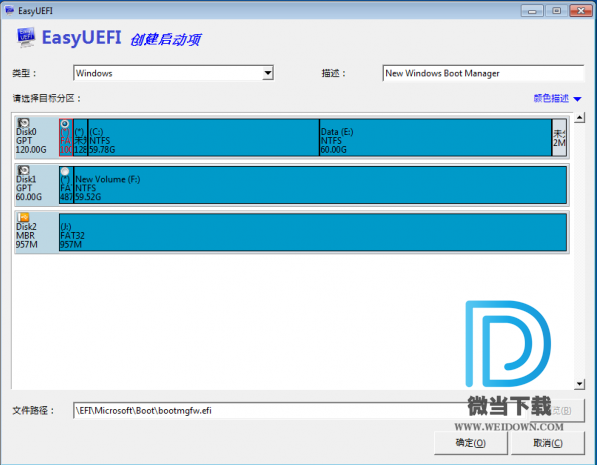The height and width of the screenshot is (465, 597).
Task: Click the Disk1 GPT 60.00G label
Action: (29, 188)
